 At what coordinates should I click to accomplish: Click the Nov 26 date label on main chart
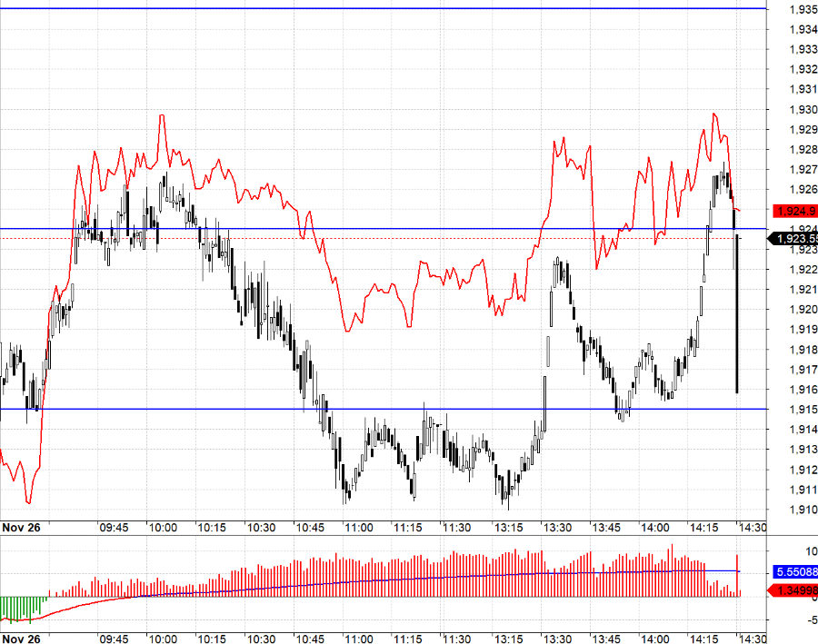[22, 528]
